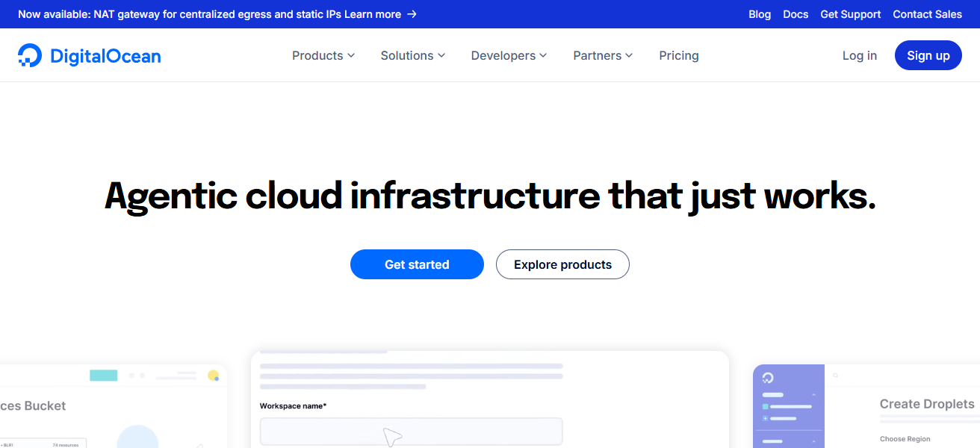Click the yellow avatar icon in the Spaces Bucket mockup

tap(214, 375)
